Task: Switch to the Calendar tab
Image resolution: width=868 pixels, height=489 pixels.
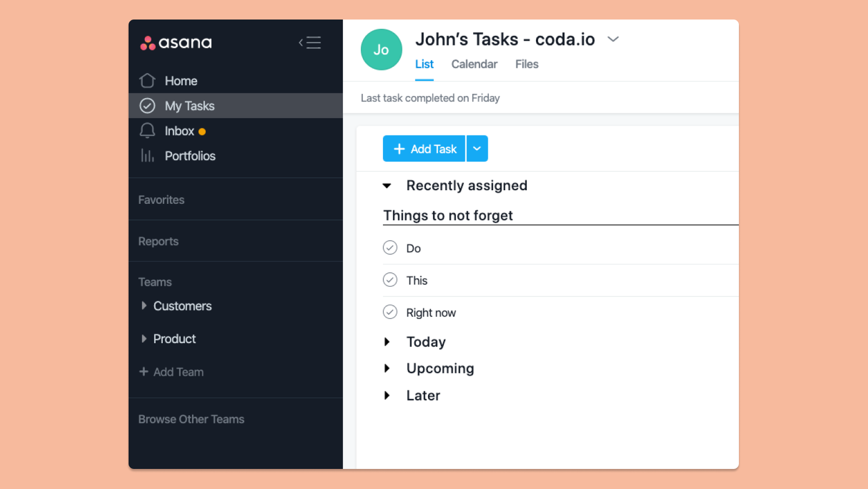Action: tap(474, 64)
